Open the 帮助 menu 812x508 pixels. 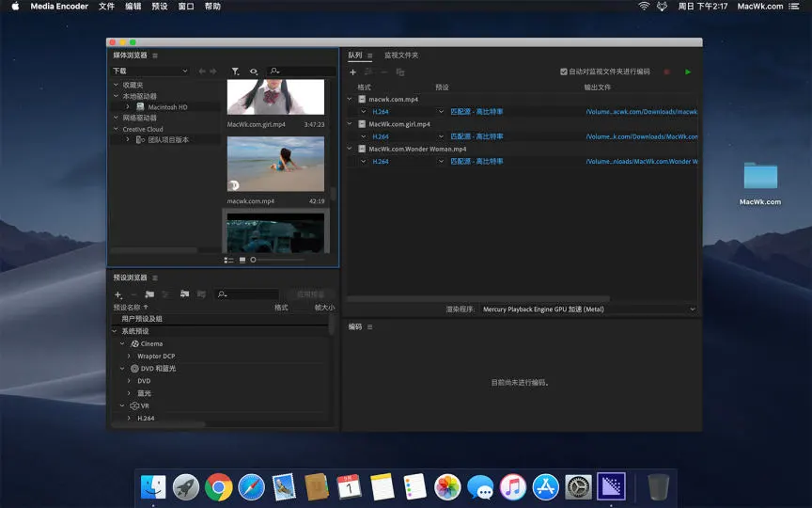(x=212, y=7)
